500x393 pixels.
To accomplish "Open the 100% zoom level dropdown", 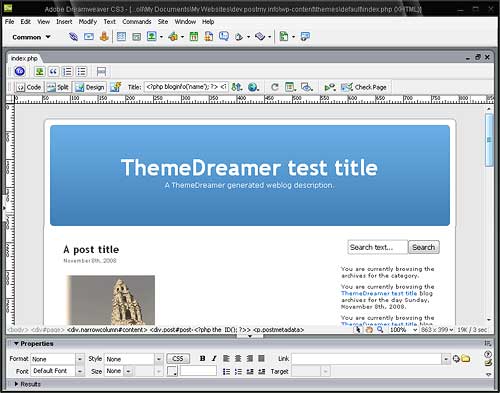I will click(x=415, y=330).
